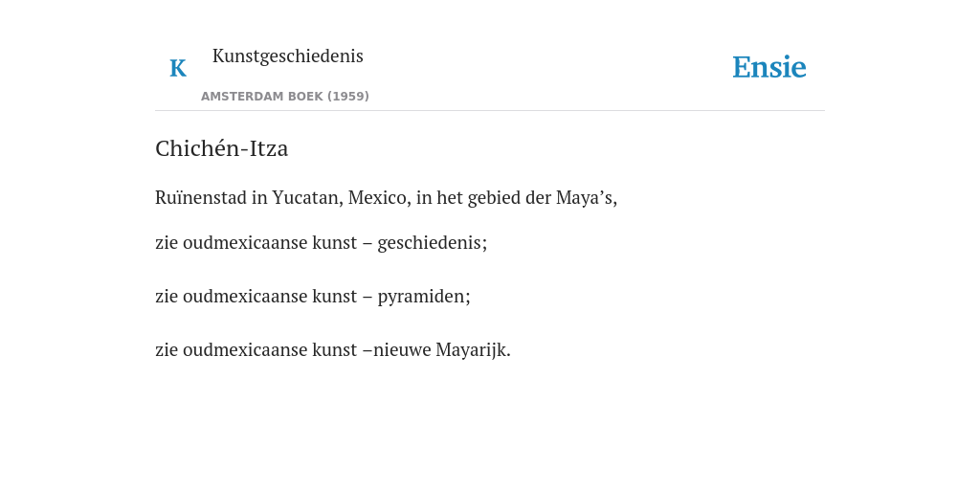Image resolution: width=980 pixels, height=490 pixels.
Task: Click the blue K encyclopedia icon
Action: coord(178,68)
